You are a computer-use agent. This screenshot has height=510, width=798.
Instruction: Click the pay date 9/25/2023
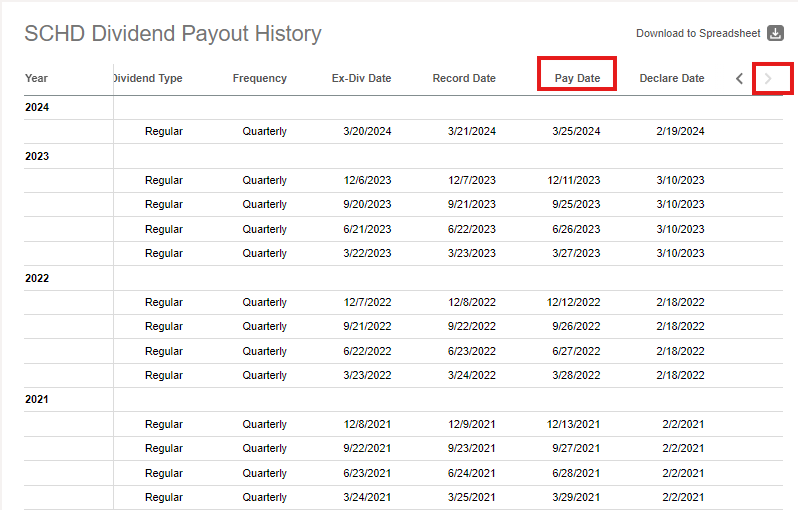(576, 204)
